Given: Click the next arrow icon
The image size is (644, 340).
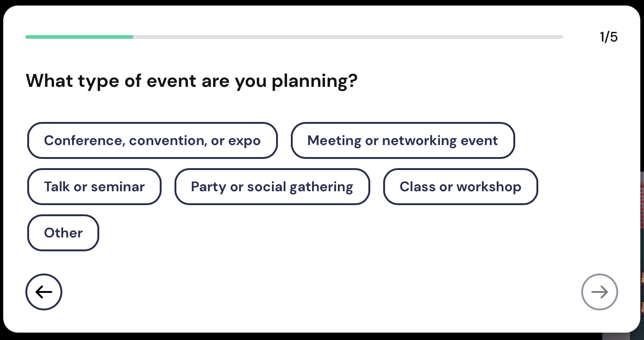Looking at the screenshot, I should tap(599, 292).
